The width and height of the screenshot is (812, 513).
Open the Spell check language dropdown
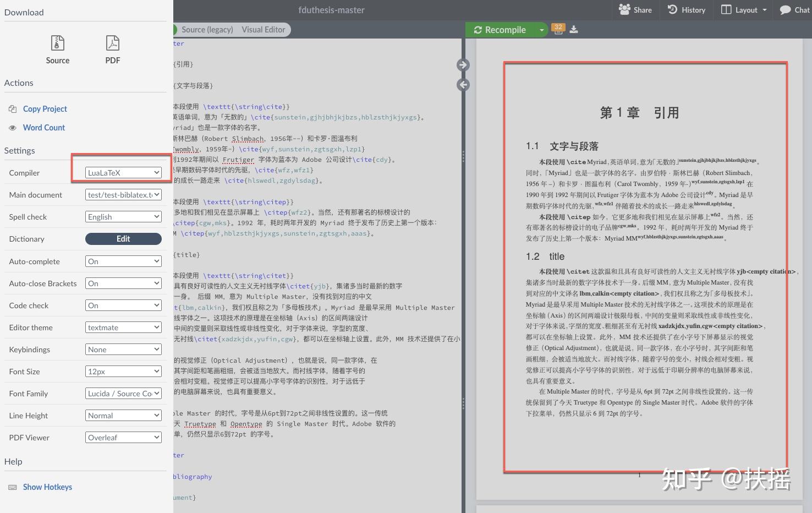[123, 216]
